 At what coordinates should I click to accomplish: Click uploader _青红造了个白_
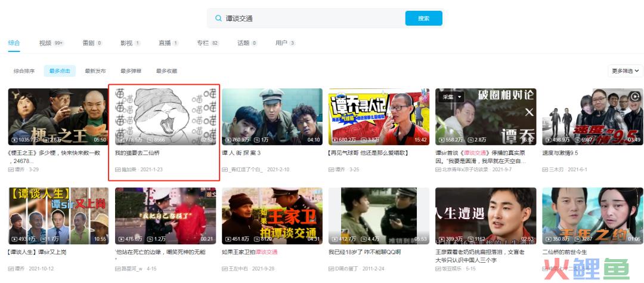(x=246, y=170)
